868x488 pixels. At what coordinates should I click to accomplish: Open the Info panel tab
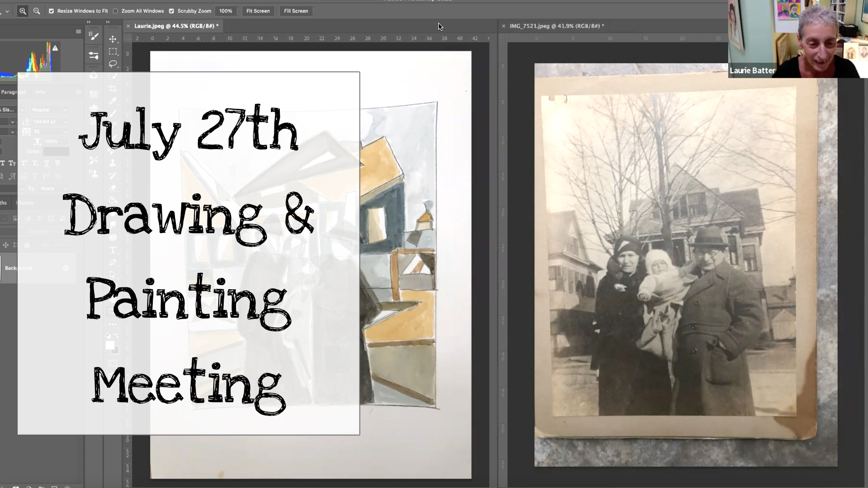pyautogui.click(x=40, y=92)
